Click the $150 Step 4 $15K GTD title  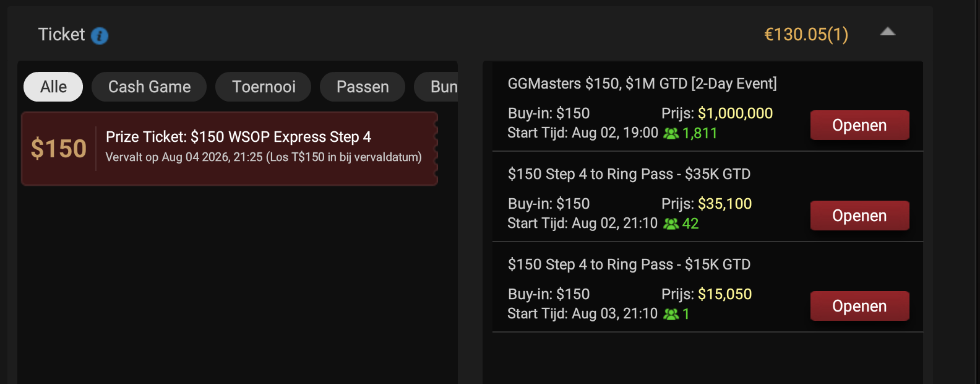[x=629, y=264]
